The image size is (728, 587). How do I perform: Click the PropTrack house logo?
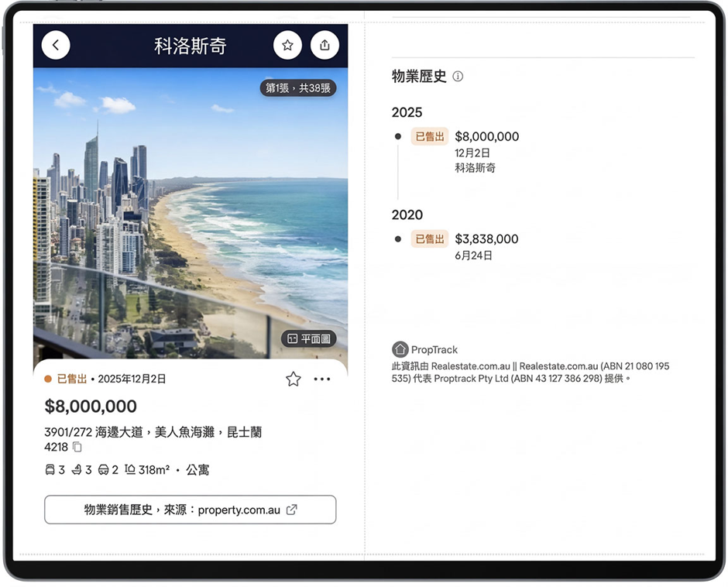click(x=400, y=349)
